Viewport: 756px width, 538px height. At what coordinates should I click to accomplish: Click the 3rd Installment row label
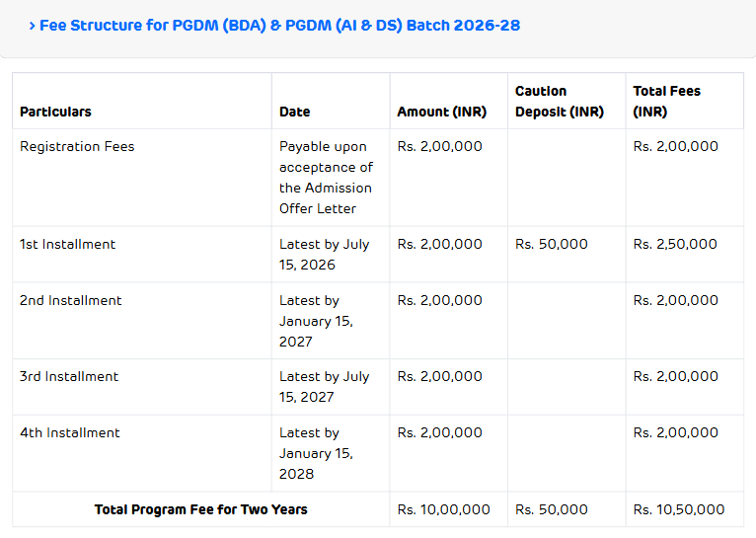pyautogui.click(x=69, y=376)
